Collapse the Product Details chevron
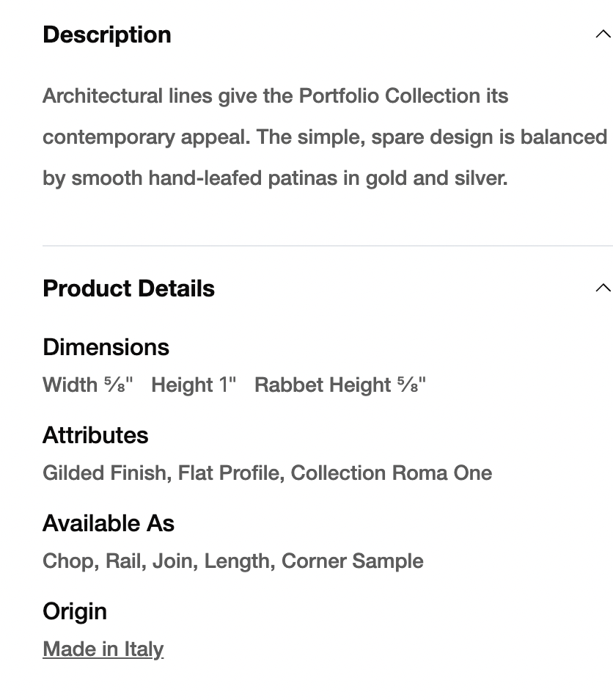The image size is (613, 700). (603, 288)
